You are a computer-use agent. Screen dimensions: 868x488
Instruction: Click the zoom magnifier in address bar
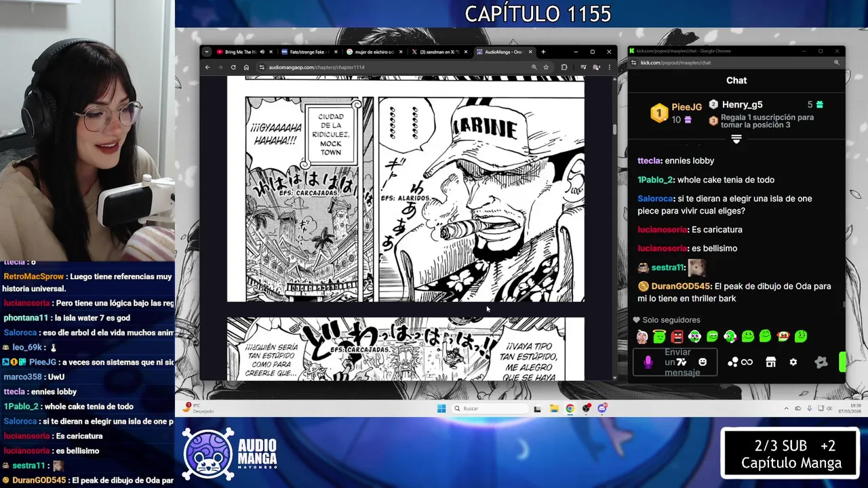[534, 67]
